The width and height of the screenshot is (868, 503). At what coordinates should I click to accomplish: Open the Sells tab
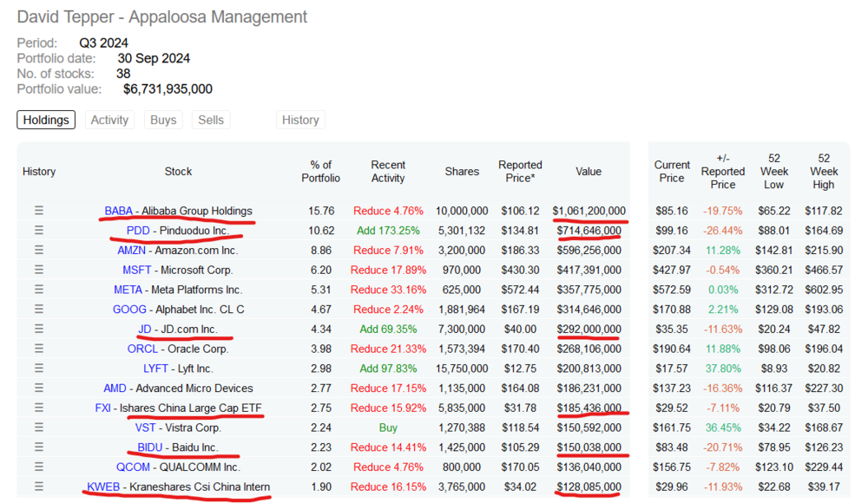[211, 120]
